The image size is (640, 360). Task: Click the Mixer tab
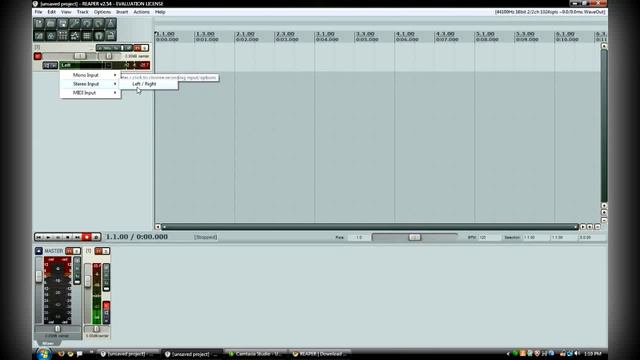[48, 344]
